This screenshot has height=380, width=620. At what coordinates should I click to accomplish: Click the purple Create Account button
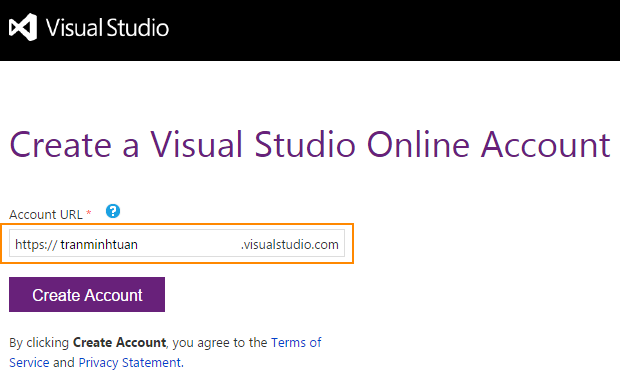point(87,295)
